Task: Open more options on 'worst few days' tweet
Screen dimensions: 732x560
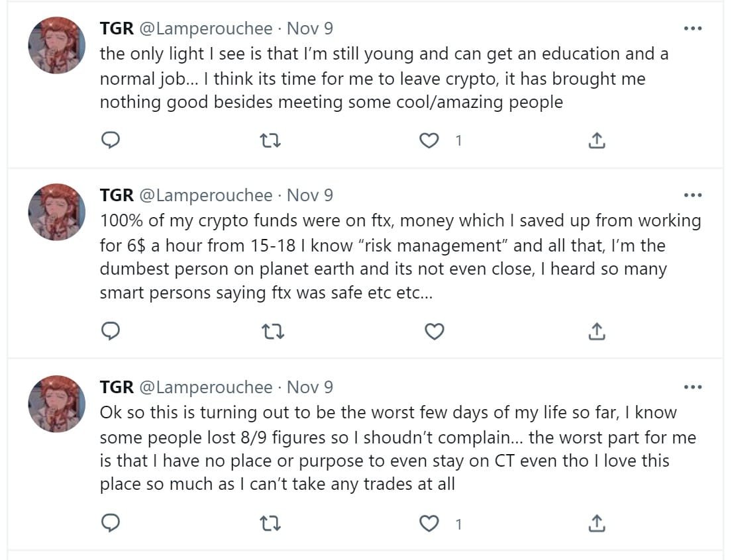Action: [692, 387]
